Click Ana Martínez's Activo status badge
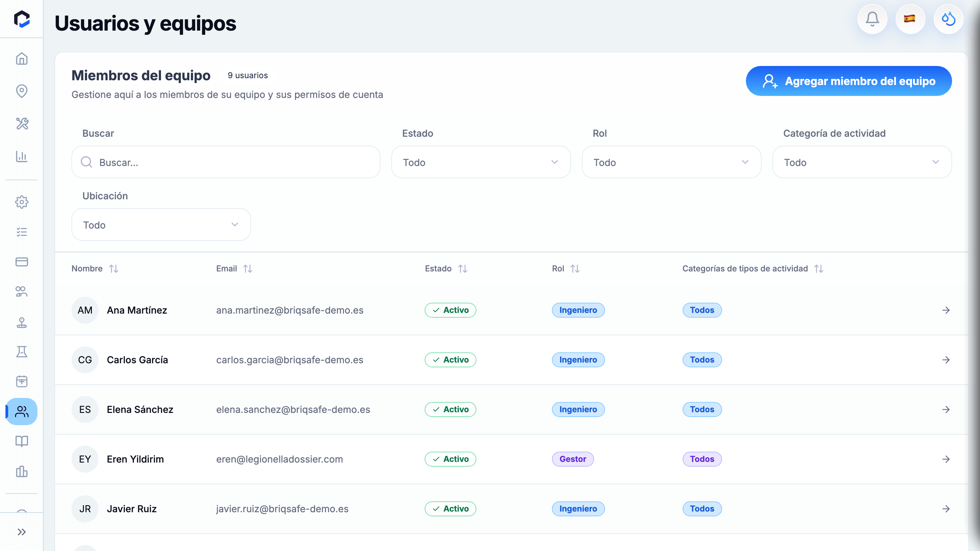This screenshot has height=551, width=980. point(451,310)
